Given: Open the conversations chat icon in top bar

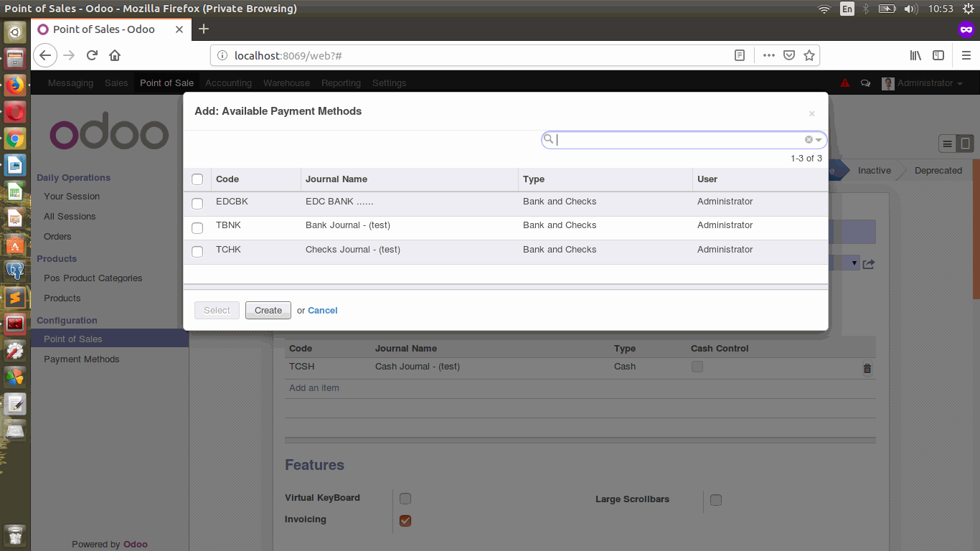Looking at the screenshot, I should [866, 83].
